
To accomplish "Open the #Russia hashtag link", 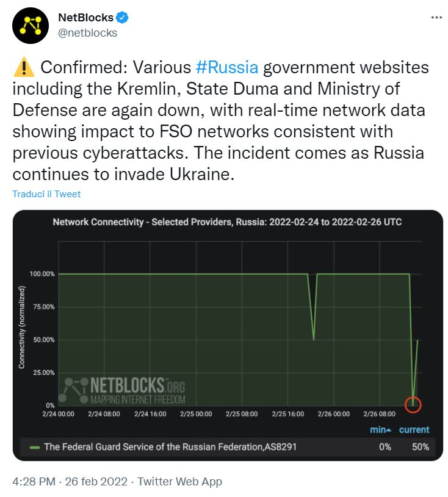I will pos(228,67).
